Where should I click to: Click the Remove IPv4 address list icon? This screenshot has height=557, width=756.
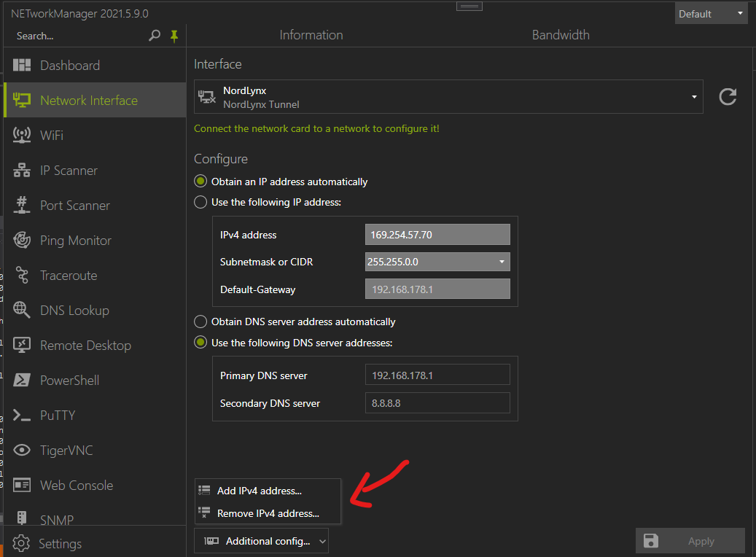point(204,513)
